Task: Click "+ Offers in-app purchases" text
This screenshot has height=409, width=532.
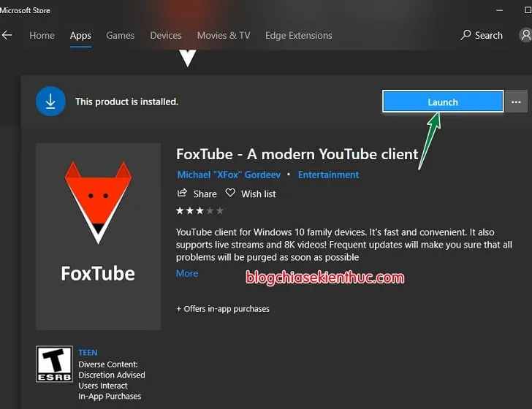Action: click(223, 309)
